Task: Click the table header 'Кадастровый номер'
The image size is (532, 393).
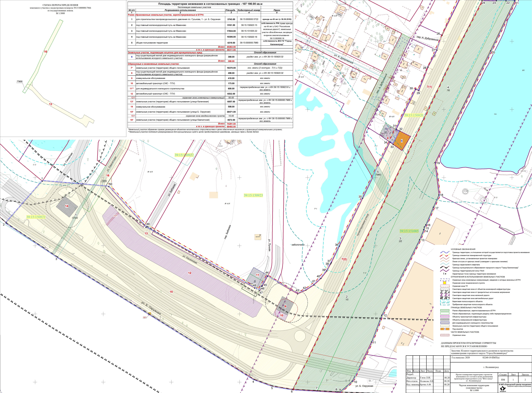Action: click(x=249, y=10)
